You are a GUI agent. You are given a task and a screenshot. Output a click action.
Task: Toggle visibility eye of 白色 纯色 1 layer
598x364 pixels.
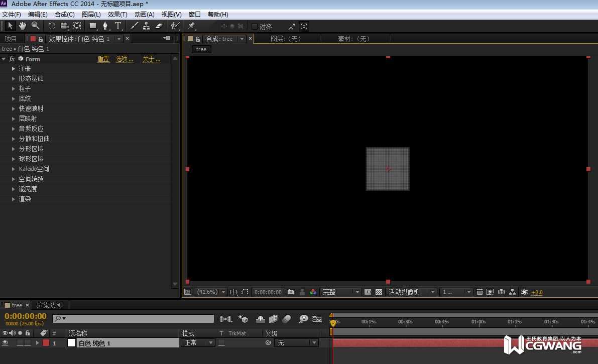[x=5, y=343]
